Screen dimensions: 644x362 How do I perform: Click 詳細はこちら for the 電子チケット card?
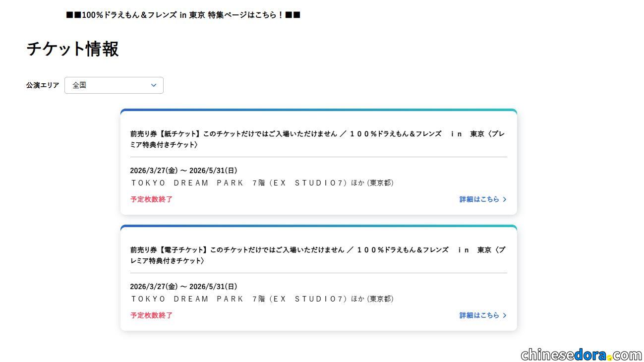[x=479, y=315]
